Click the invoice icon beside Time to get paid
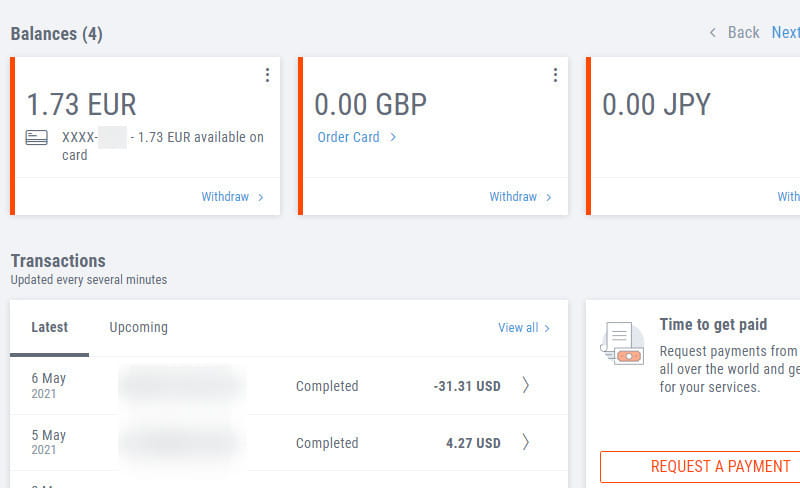This screenshot has width=800, height=488. click(x=622, y=344)
